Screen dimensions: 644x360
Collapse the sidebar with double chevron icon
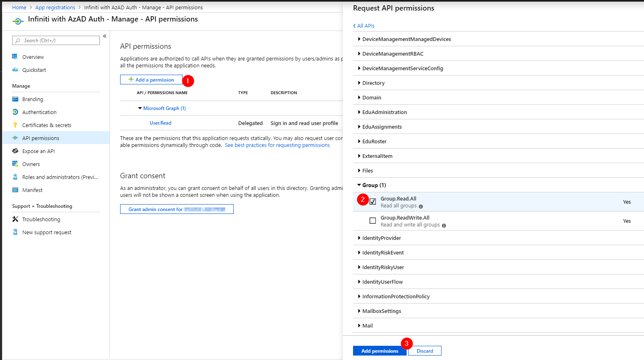click(105, 36)
